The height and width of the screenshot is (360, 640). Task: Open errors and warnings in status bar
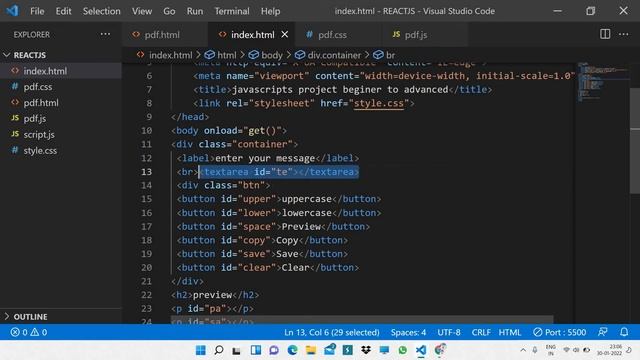[29, 332]
